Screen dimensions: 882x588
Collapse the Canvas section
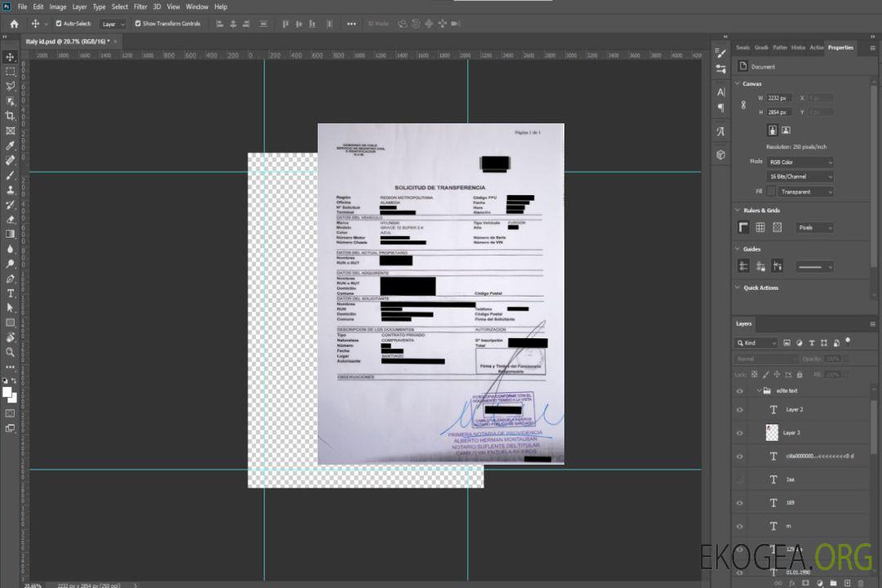(737, 83)
